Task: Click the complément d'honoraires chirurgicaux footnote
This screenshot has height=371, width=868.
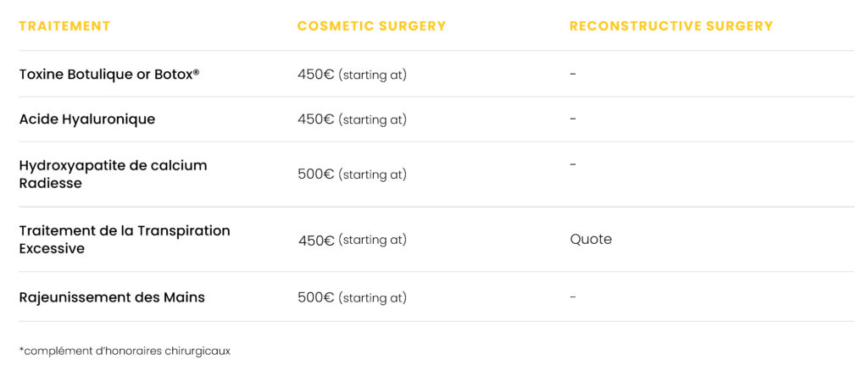Action: tap(125, 351)
